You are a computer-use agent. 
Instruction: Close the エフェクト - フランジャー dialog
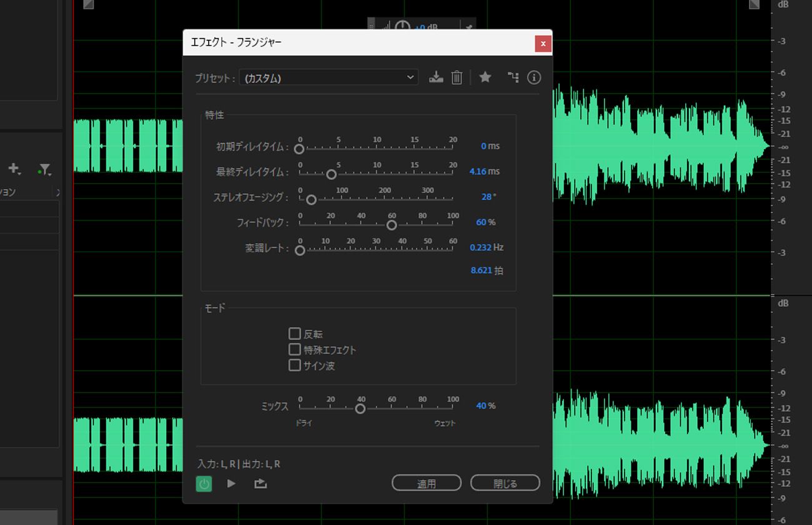[543, 43]
